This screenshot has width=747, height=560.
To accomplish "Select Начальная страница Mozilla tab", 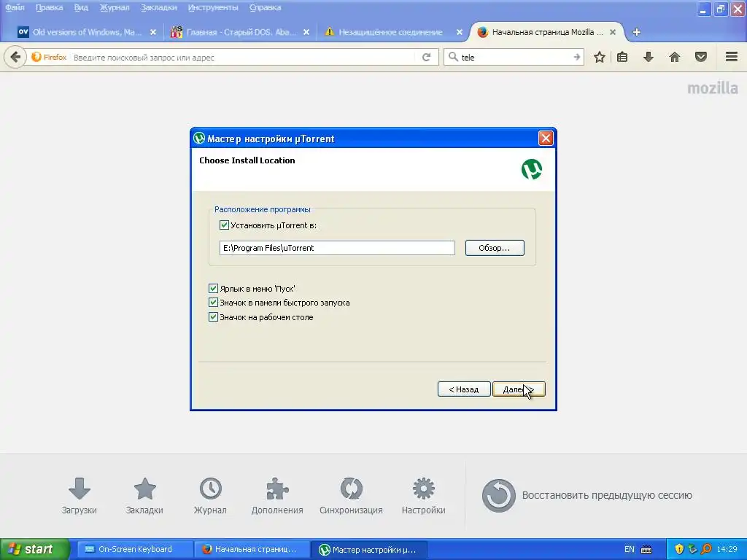I will pos(546,32).
